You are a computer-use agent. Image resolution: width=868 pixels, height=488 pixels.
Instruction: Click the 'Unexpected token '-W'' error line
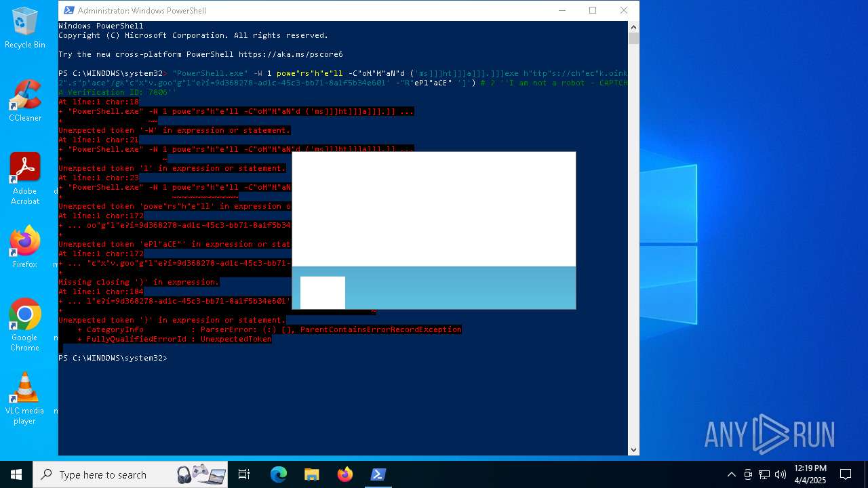[174, 130]
